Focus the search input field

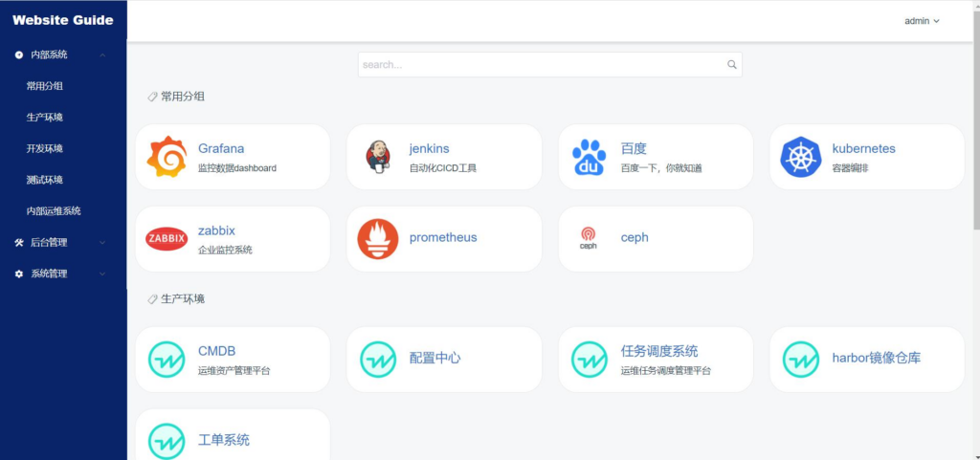(x=541, y=65)
